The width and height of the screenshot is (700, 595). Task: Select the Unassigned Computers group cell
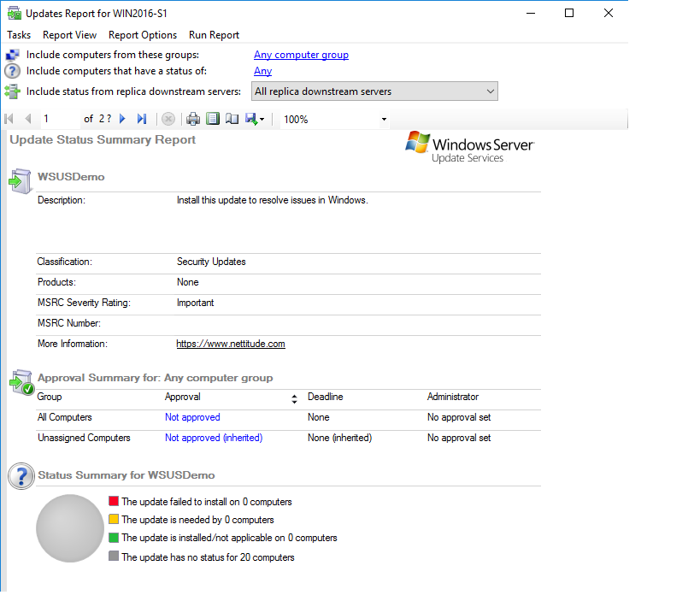point(84,438)
